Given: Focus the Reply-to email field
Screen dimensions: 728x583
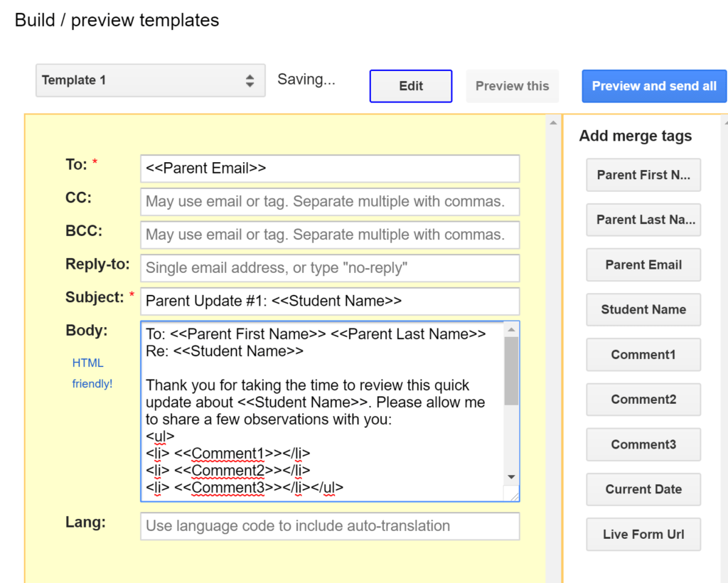Looking at the screenshot, I should [330, 268].
